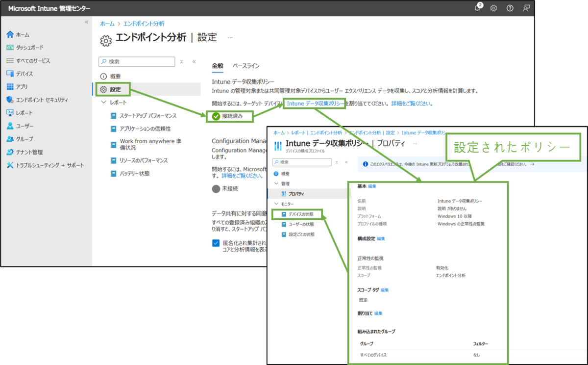
Task: Collapse the policy window menu pane chevron
Action: click(x=346, y=162)
